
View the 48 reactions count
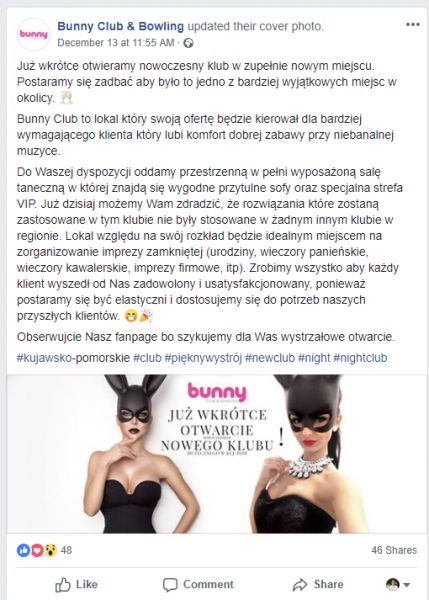pyautogui.click(x=66, y=550)
